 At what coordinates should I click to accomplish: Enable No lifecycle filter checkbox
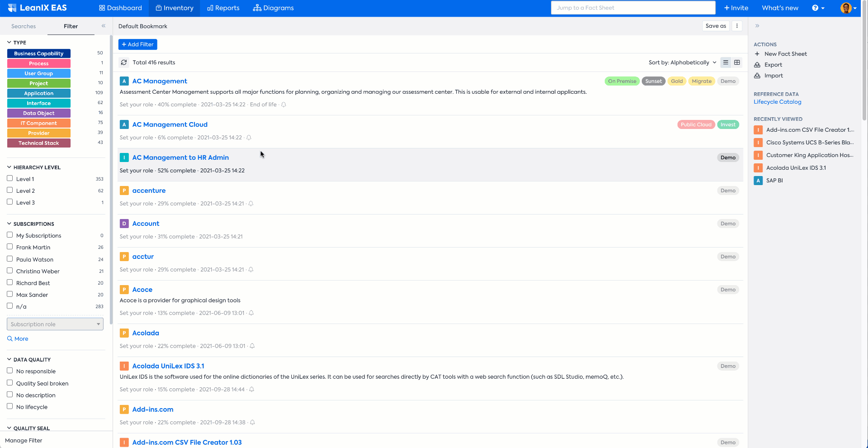click(10, 406)
